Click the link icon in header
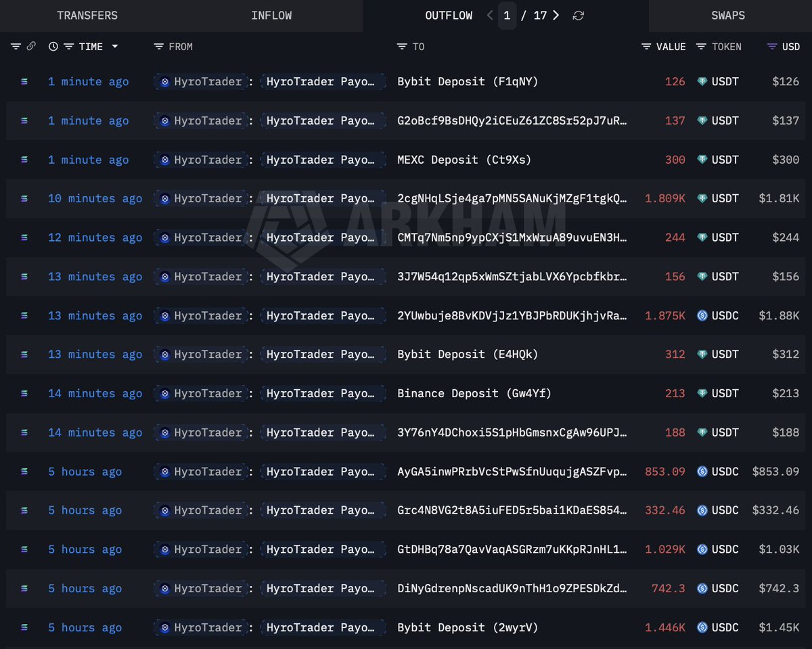 click(31, 47)
